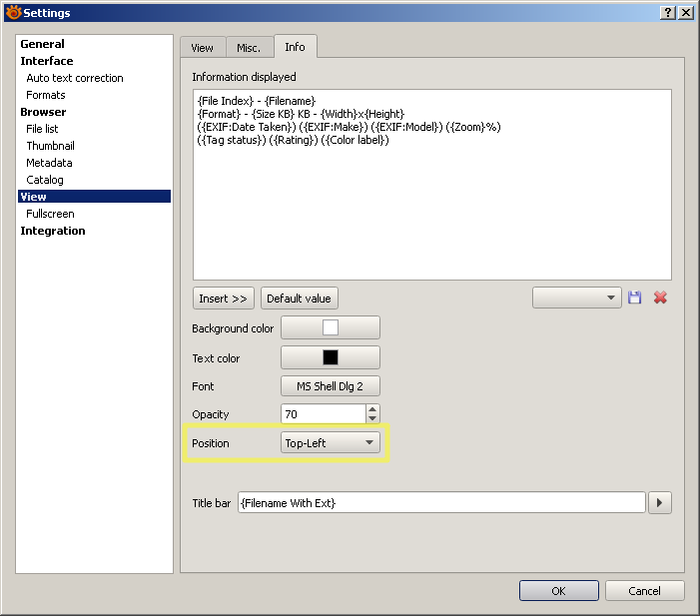
Task: Pick the black Text color swatch
Action: 331,357
